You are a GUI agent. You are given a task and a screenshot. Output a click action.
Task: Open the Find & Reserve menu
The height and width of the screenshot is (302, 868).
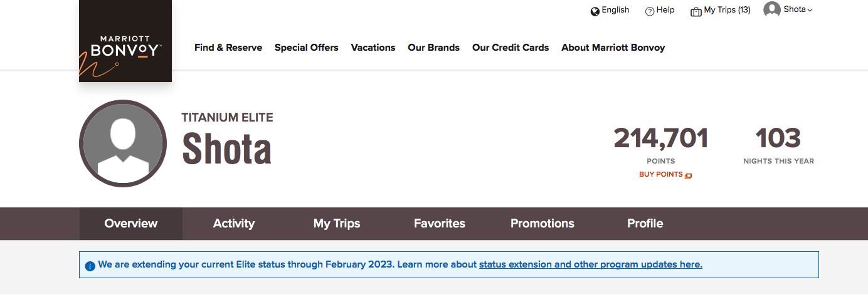tap(228, 48)
